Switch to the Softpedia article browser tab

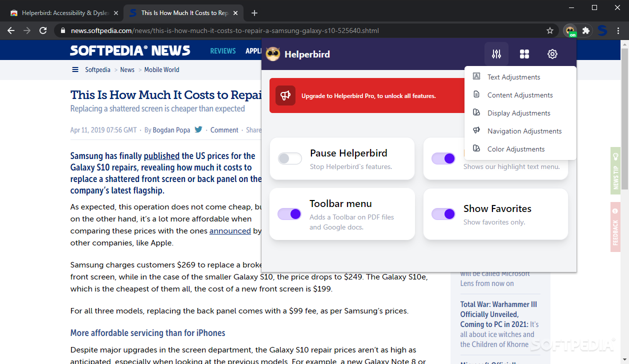coord(184,13)
